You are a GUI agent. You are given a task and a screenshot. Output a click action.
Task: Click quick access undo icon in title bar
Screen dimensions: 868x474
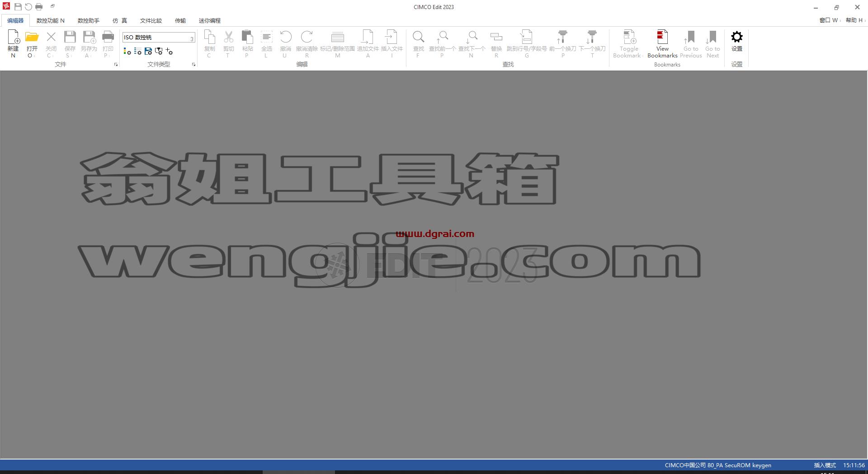[28, 7]
